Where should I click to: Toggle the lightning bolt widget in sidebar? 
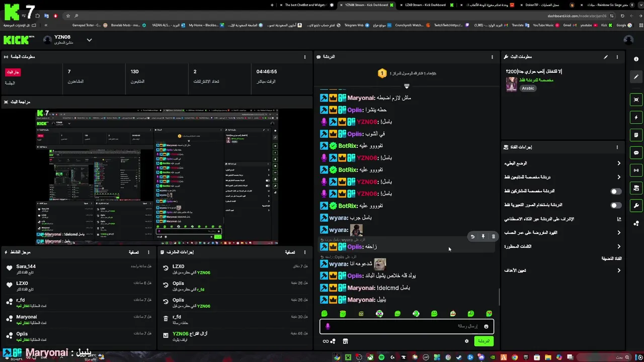[x=636, y=117]
